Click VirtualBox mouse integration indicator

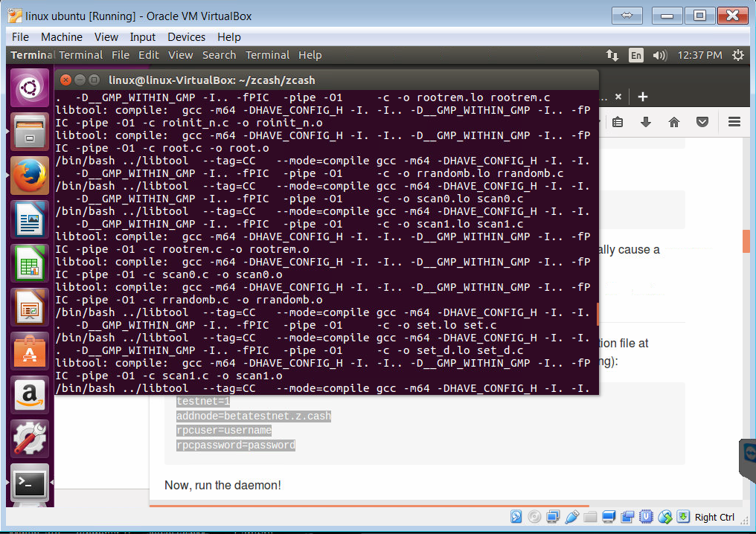[x=665, y=517]
